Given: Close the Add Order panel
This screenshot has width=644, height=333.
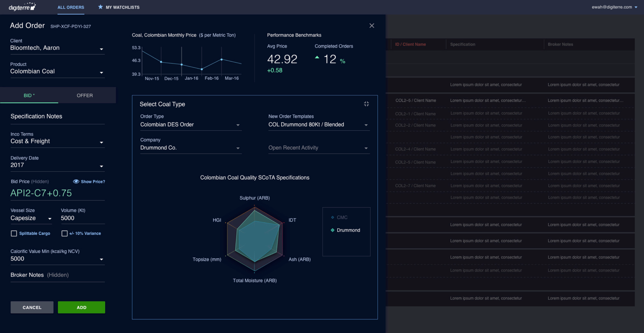Looking at the screenshot, I should [372, 25].
